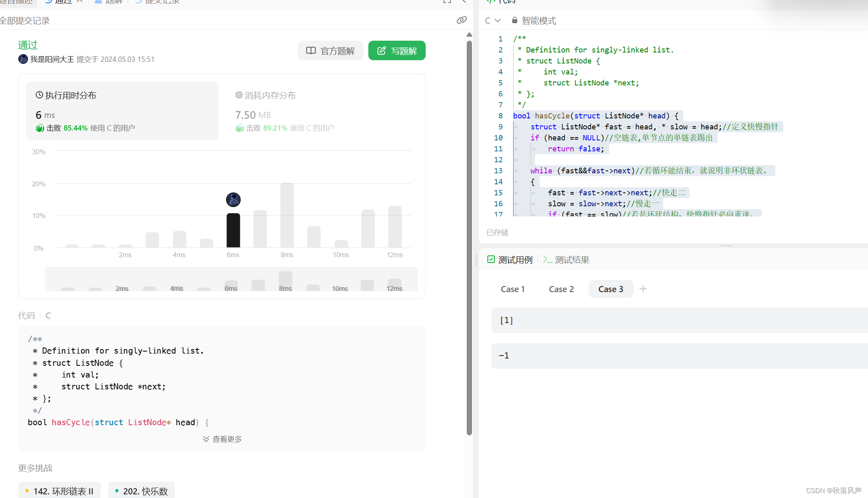Select Case 2 test case tab
This screenshot has height=498, width=868.
click(561, 288)
